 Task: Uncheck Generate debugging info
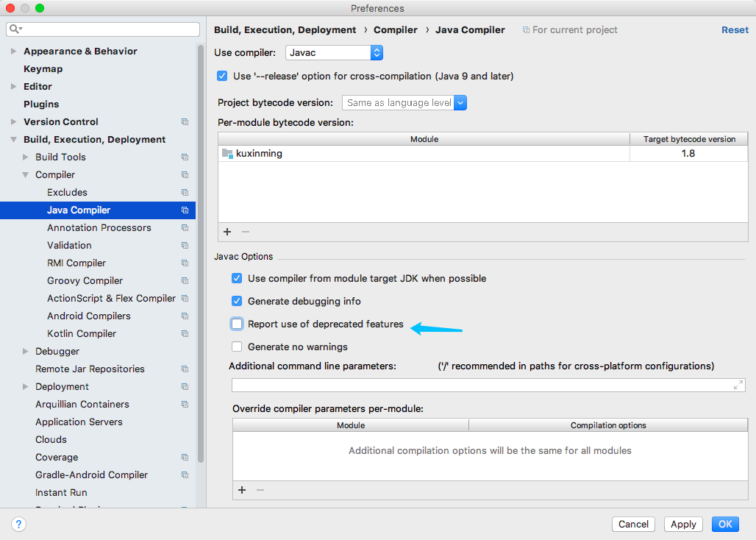pos(237,301)
